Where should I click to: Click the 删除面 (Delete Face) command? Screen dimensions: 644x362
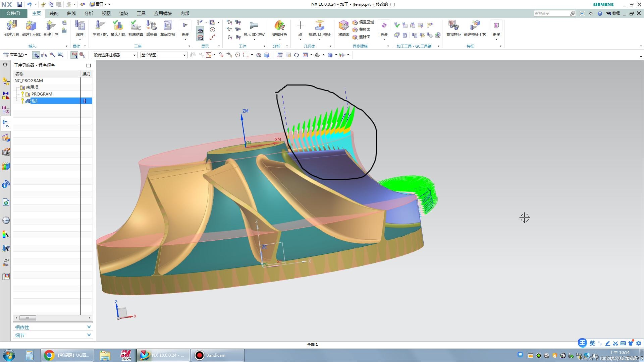[362, 37]
